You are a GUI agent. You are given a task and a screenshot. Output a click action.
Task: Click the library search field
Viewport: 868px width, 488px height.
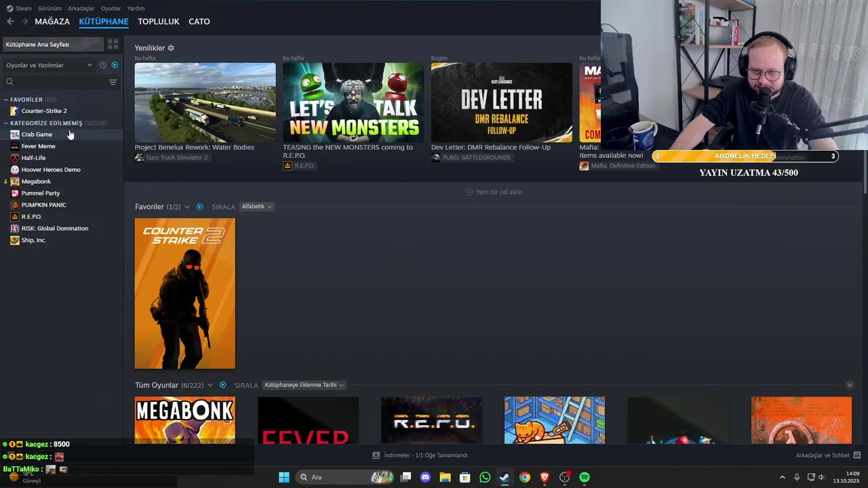[56, 82]
